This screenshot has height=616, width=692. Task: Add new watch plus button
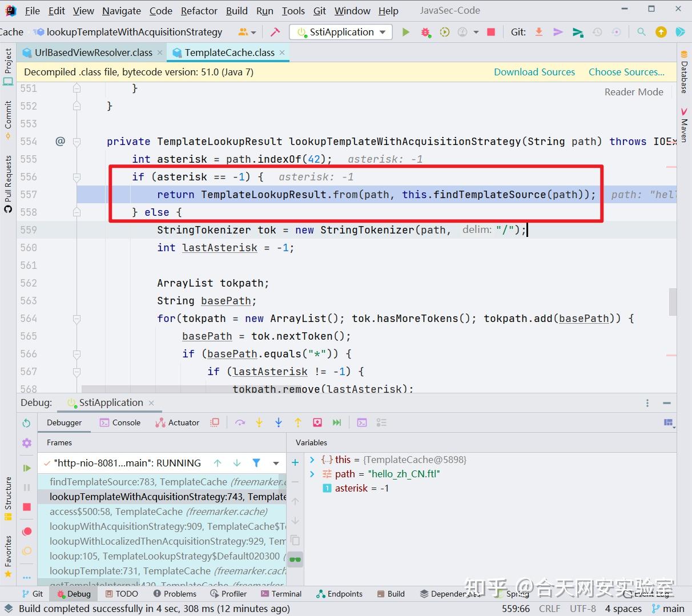pyautogui.click(x=295, y=462)
